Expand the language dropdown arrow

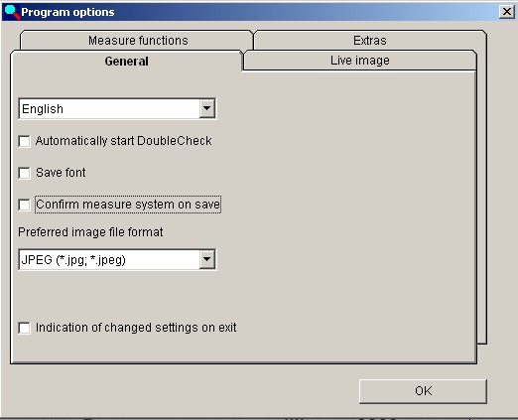pos(207,108)
